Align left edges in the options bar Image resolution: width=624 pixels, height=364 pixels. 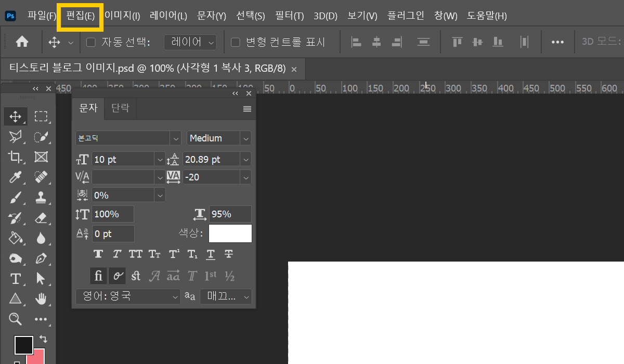(x=356, y=42)
